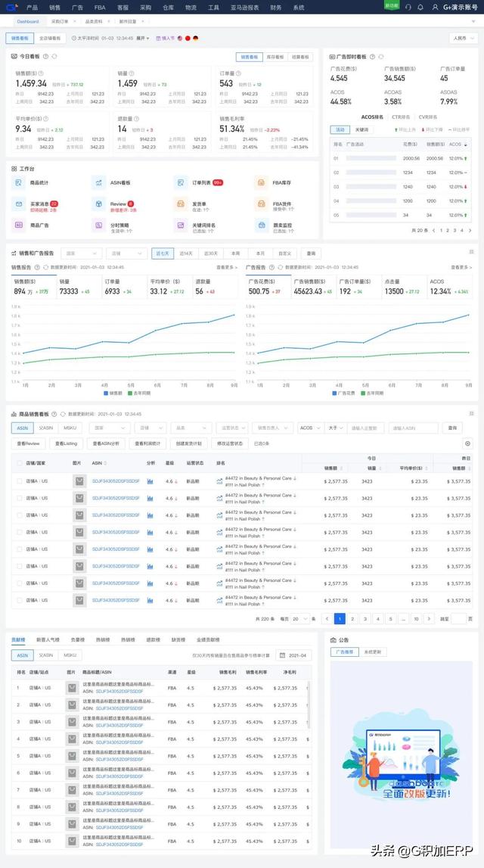Click the 请输入ASIN search field
The width and height of the screenshot is (484, 868).
(413, 428)
